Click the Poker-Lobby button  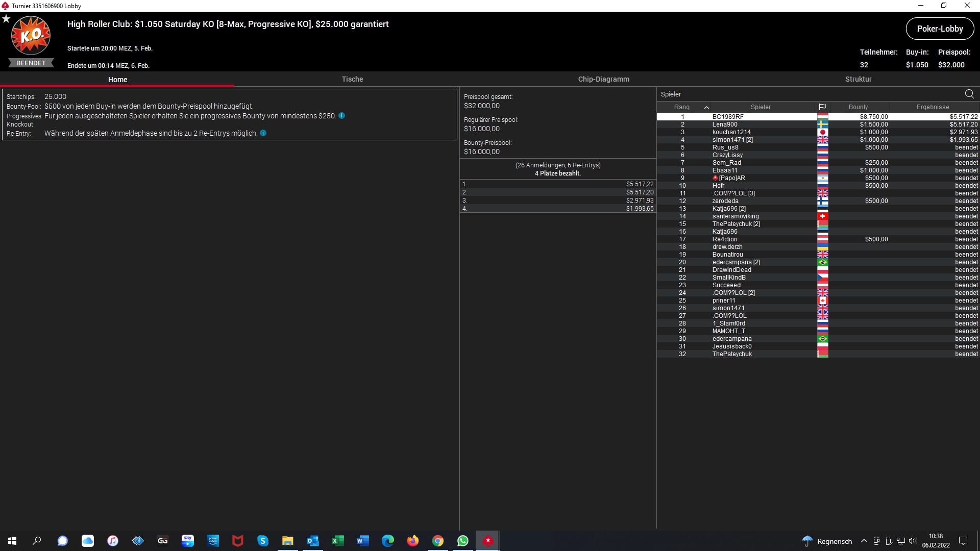940,29
